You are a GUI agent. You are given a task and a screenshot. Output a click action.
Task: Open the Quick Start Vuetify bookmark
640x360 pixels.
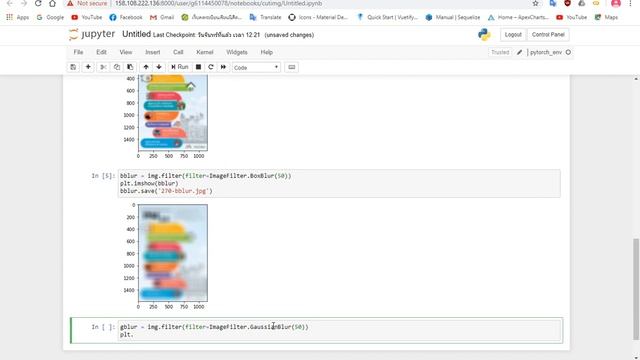coord(387,17)
